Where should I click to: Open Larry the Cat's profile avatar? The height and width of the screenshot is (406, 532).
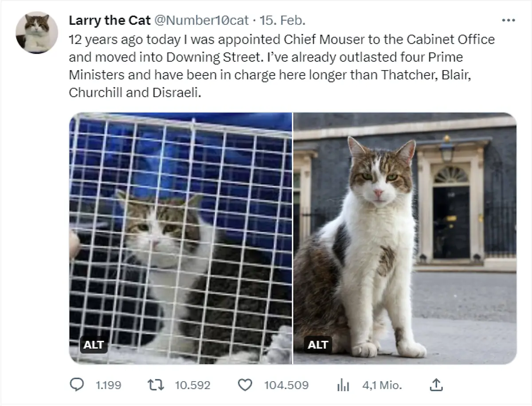37,33
